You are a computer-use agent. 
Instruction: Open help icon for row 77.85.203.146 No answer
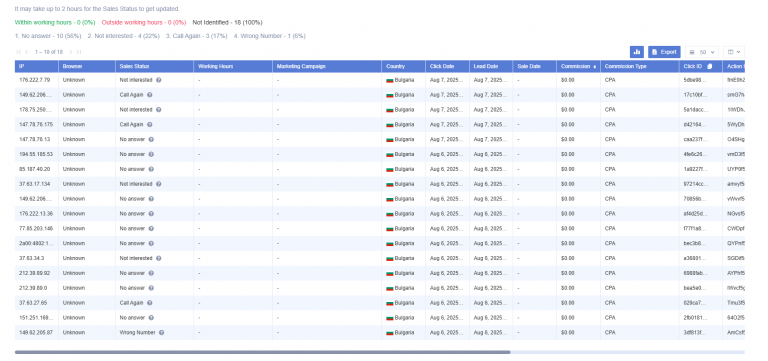point(151,228)
